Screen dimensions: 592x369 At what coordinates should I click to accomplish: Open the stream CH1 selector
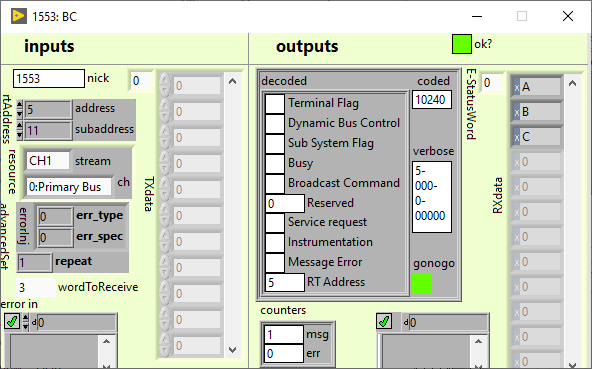click(x=47, y=161)
